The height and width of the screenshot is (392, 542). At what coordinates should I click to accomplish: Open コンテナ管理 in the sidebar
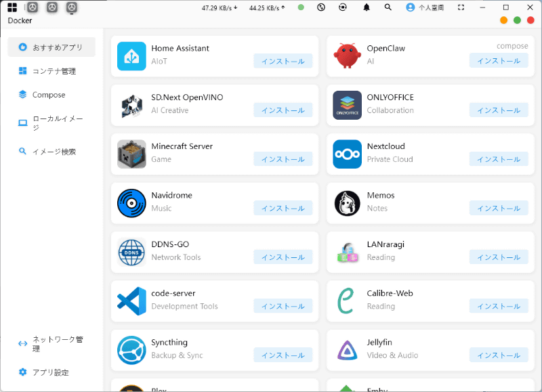51,71
